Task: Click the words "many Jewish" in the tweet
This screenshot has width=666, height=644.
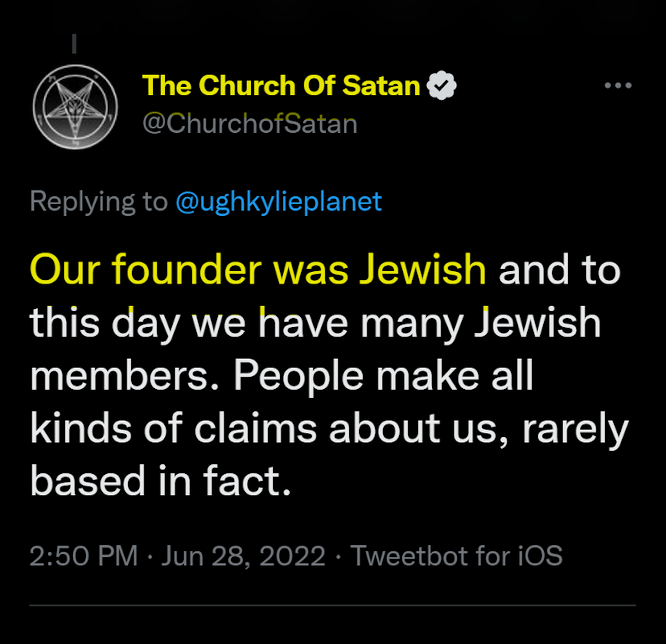Action: click(x=480, y=322)
